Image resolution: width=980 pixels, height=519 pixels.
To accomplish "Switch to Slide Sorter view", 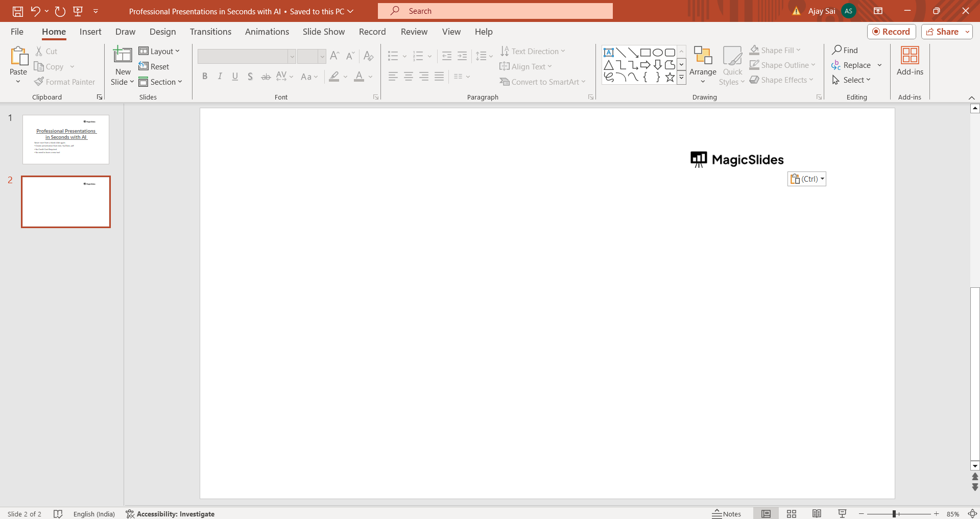I will (792, 514).
